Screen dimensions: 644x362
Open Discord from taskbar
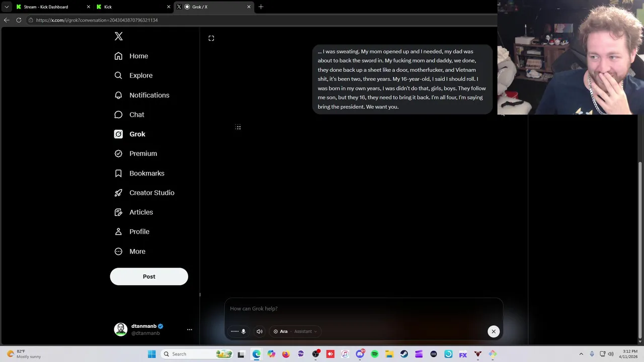360,354
